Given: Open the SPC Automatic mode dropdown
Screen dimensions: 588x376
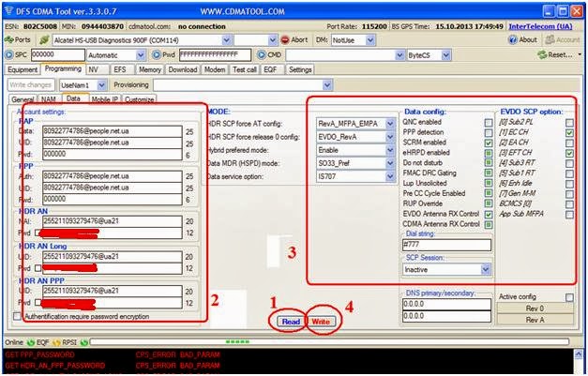Looking at the screenshot, I should (x=141, y=55).
